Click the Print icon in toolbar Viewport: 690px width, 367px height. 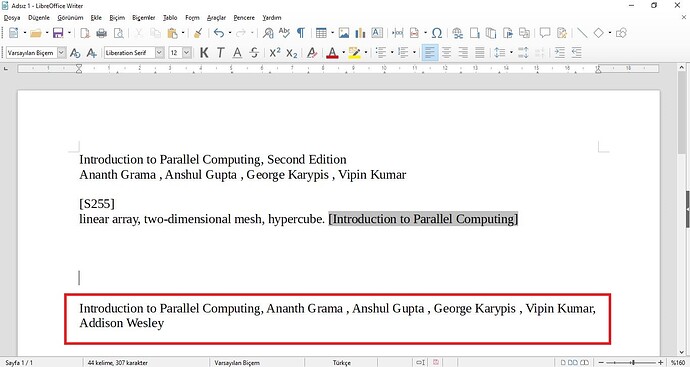point(102,33)
